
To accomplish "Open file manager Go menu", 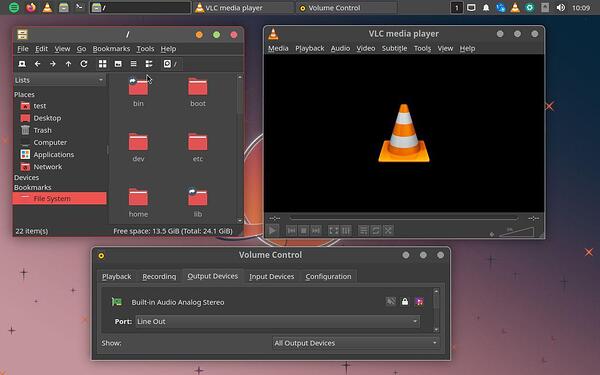I will pyautogui.click(x=81, y=49).
